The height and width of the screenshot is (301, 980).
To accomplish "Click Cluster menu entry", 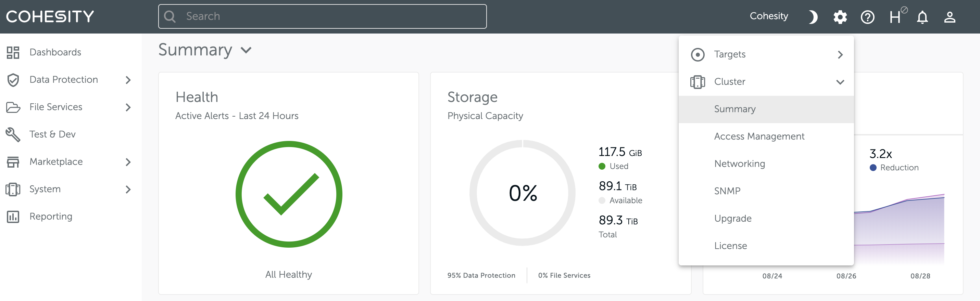I will [x=766, y=82].
